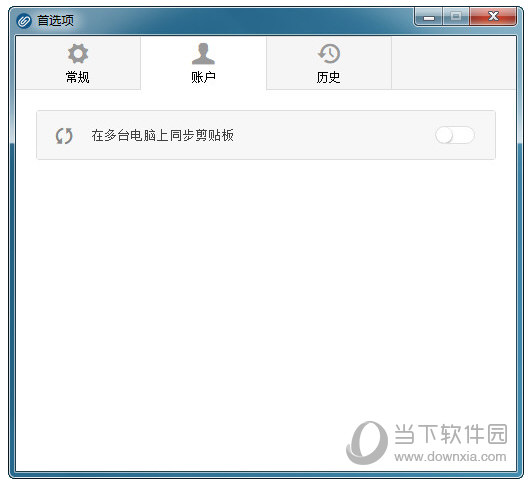
Task: Click the sync arrows icon
Action: [x=64, y=136]
